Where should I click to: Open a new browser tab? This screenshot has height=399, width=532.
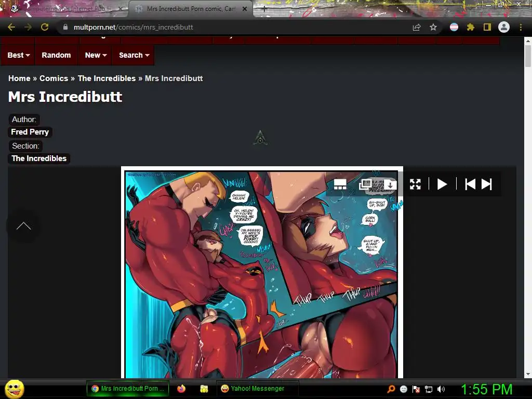(x=264, y=9)
